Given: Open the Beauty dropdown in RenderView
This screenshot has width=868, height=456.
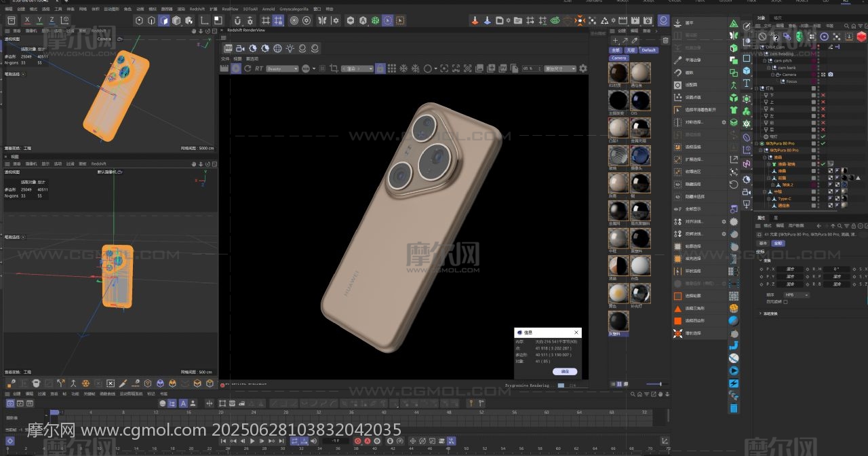Looking at the screenshot, I should (x=282, y=69).
